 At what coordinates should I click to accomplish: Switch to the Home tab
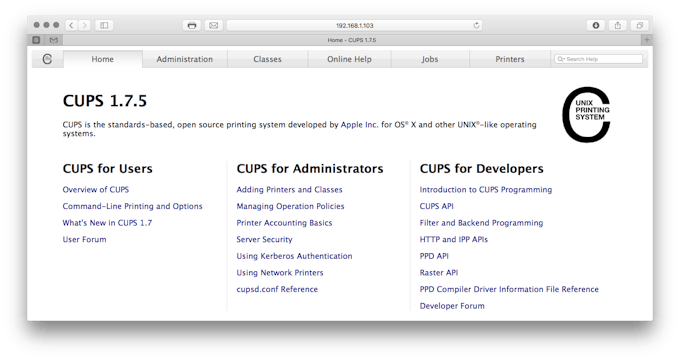(102, 59)
